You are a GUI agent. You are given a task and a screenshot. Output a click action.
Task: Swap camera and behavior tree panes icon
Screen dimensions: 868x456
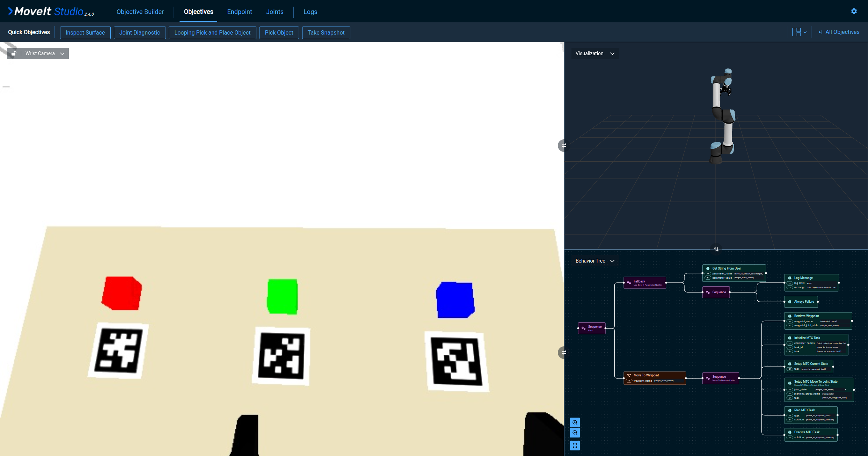pos(563,352)
